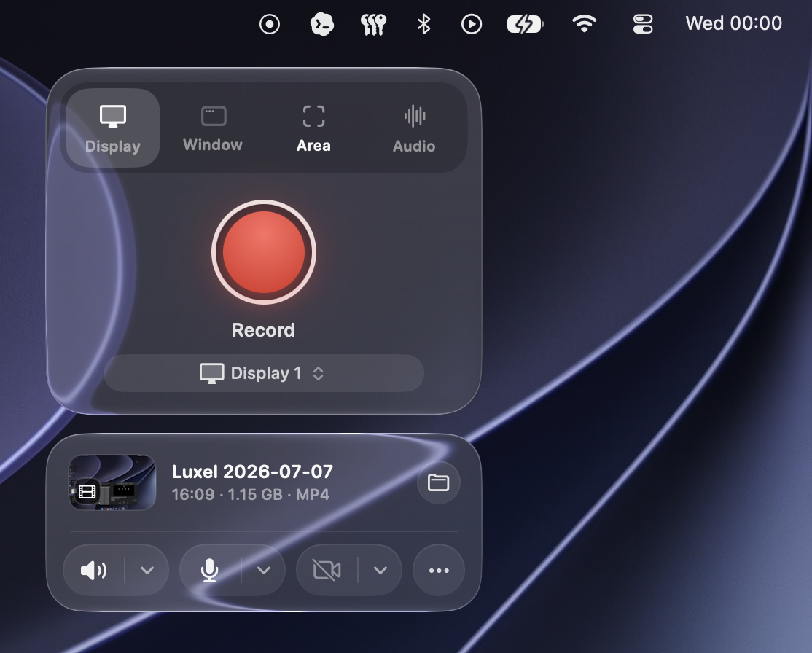Open the Luxel 2026-07-07 recording thumbnail
Screen dimensions: 812x653
pos(112,482)
